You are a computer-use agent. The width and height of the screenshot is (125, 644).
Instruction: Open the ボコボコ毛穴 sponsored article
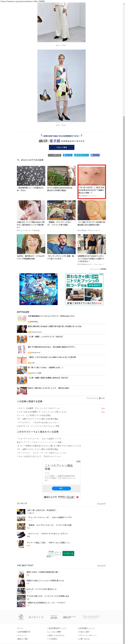[92, 182]
